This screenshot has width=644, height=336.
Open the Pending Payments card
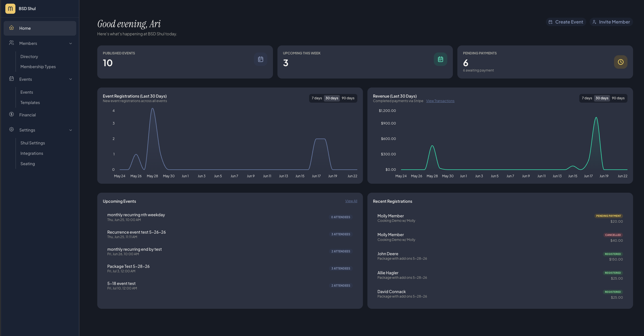545,62
